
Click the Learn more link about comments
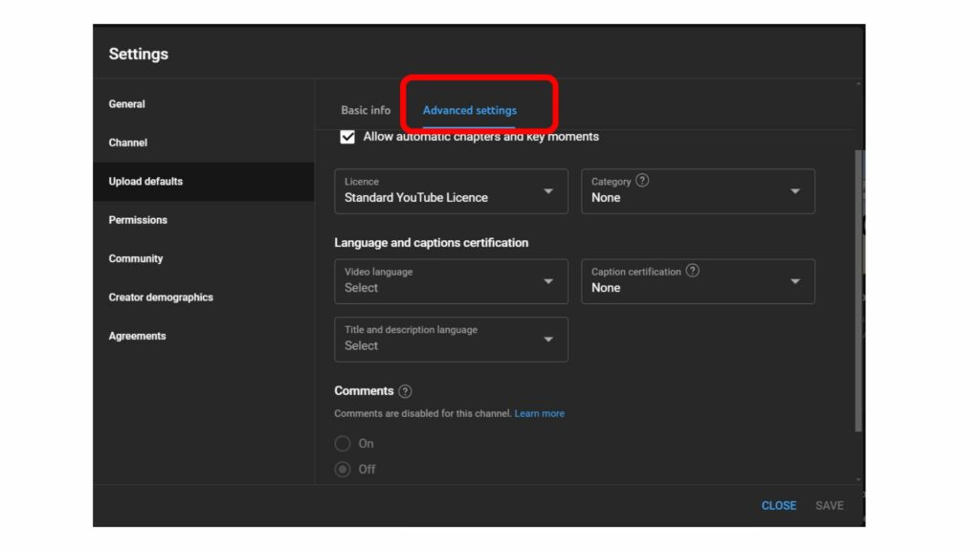539,413
